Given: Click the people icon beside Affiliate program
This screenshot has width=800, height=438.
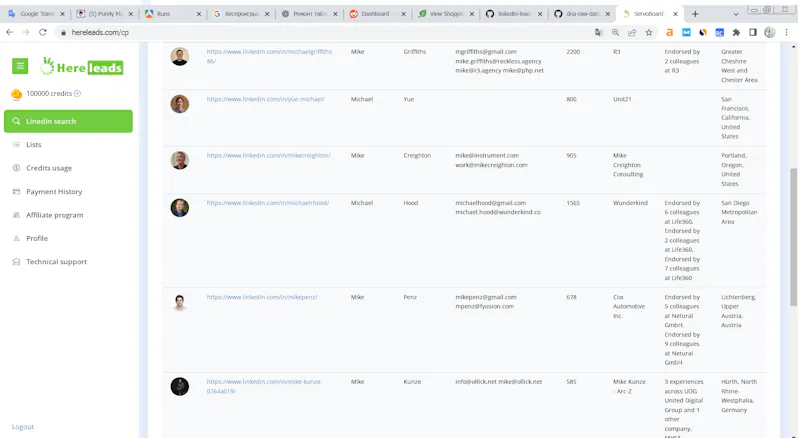Looking at the screenshot, I should [16, 215].
